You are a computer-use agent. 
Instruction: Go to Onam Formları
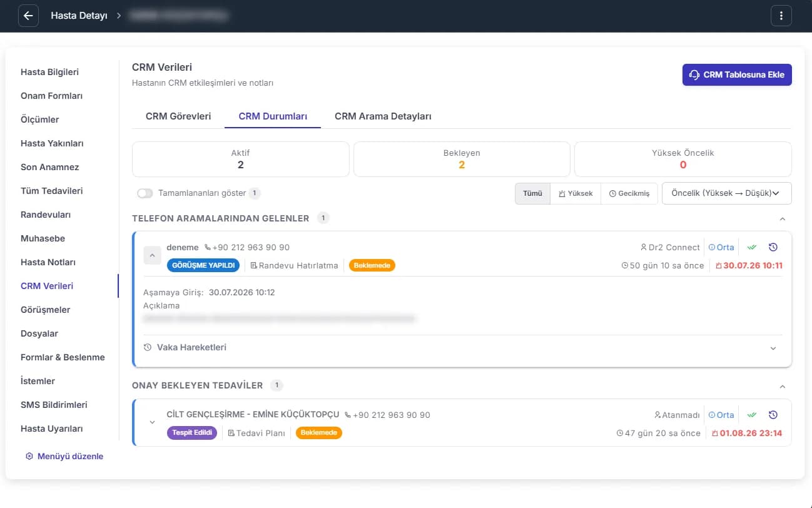pos(52,96)
